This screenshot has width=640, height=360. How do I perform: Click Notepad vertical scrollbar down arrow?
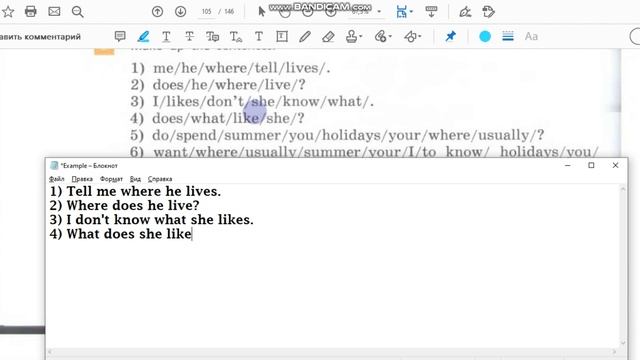click(623, 343)
